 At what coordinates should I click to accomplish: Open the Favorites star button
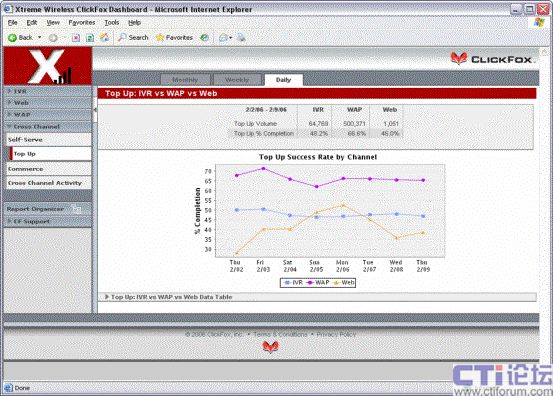point(175,37)
